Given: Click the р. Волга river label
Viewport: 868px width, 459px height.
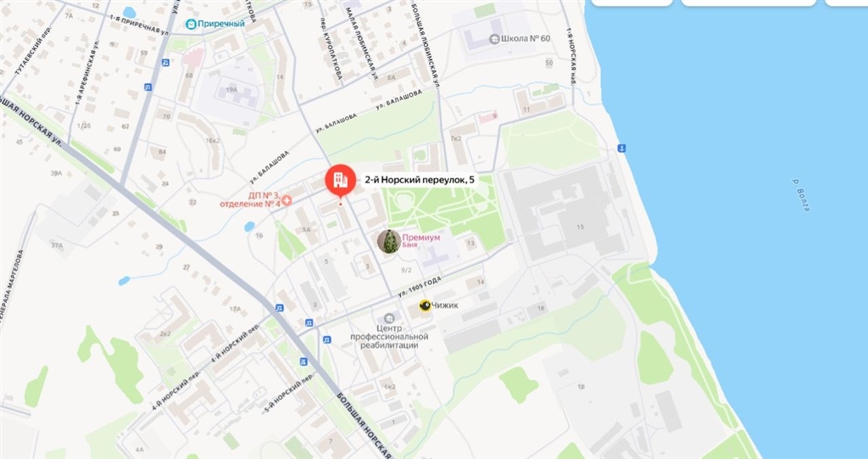Looking at the screenshot, I should (801, 195).
